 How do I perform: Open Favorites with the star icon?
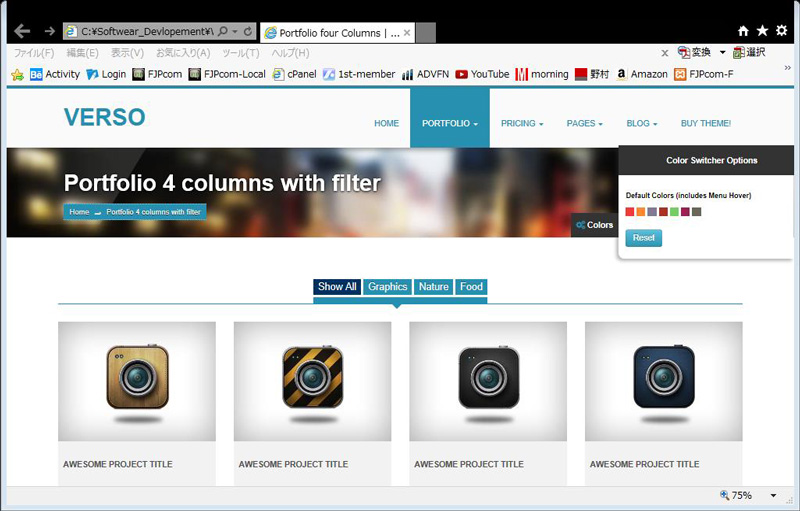point(762,31)
